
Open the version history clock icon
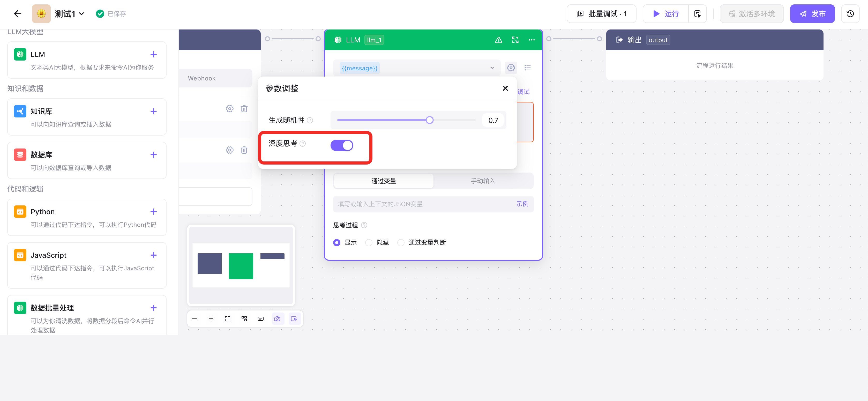[850, 14]
